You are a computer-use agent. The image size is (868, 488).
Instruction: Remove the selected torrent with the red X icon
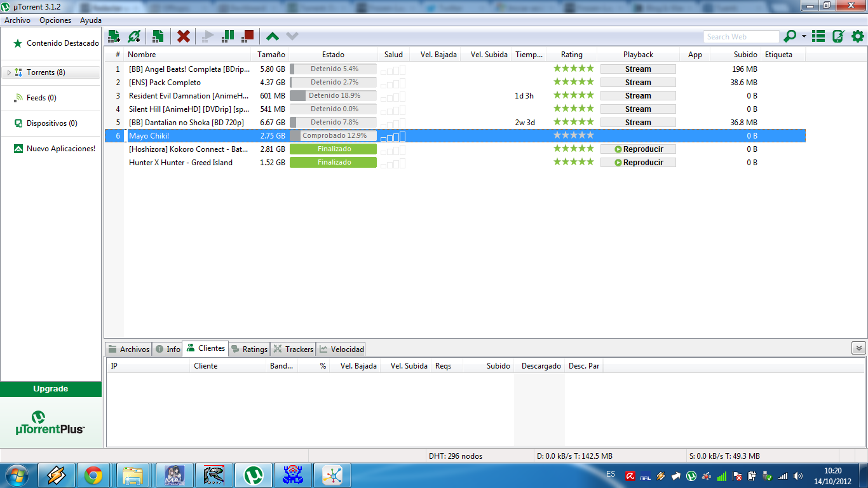(184, 36)
